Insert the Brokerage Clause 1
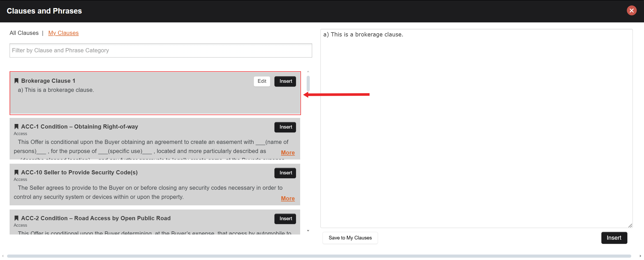The image size is (644, 260). pyautogui.click(x=285, y=81)
